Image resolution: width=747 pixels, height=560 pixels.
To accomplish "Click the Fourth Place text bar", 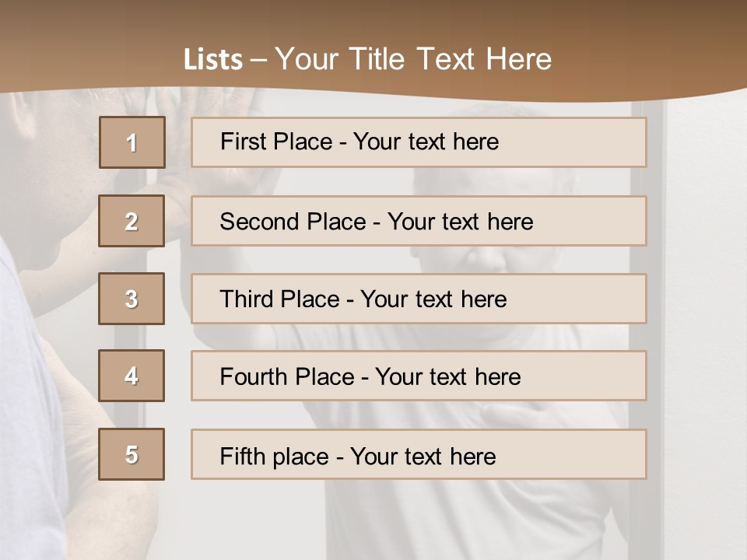I will pyautogui.click(x=419, y=376).
